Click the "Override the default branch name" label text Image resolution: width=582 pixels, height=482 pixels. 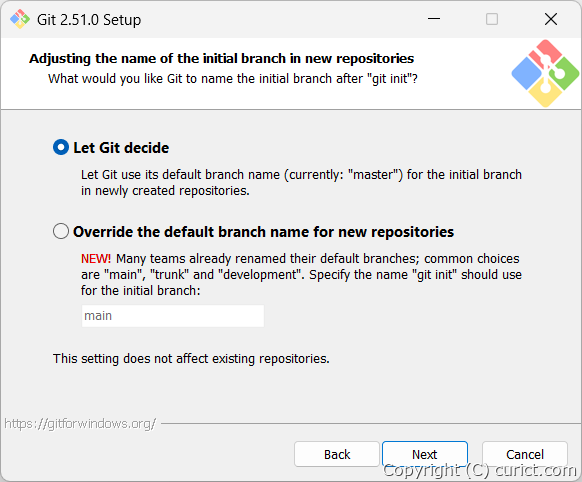coord(263,232)
